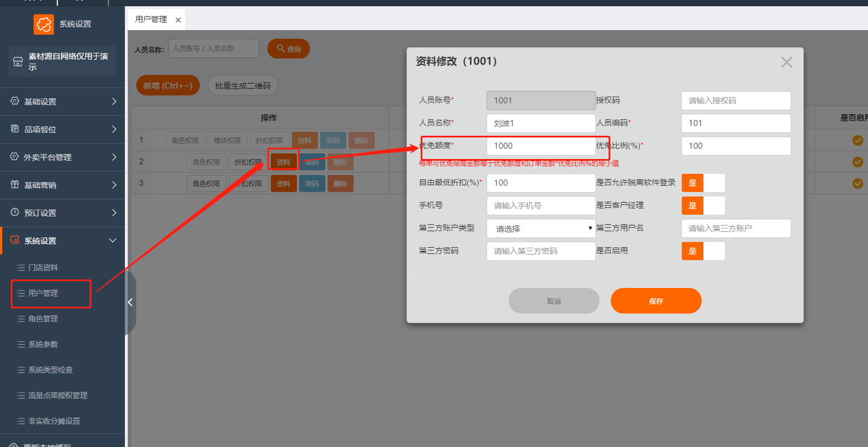Click 密码 in row 1

(x=333, y=140)
